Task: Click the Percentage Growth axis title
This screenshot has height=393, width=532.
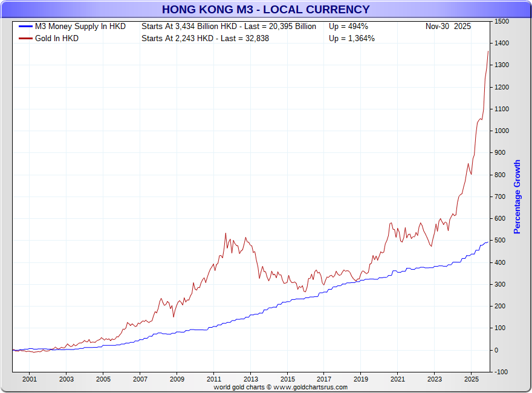Action: tap(517, 197)
